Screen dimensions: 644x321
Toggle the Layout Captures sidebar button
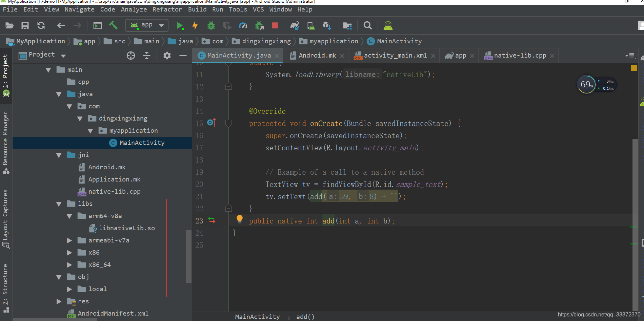pos(6,219)
